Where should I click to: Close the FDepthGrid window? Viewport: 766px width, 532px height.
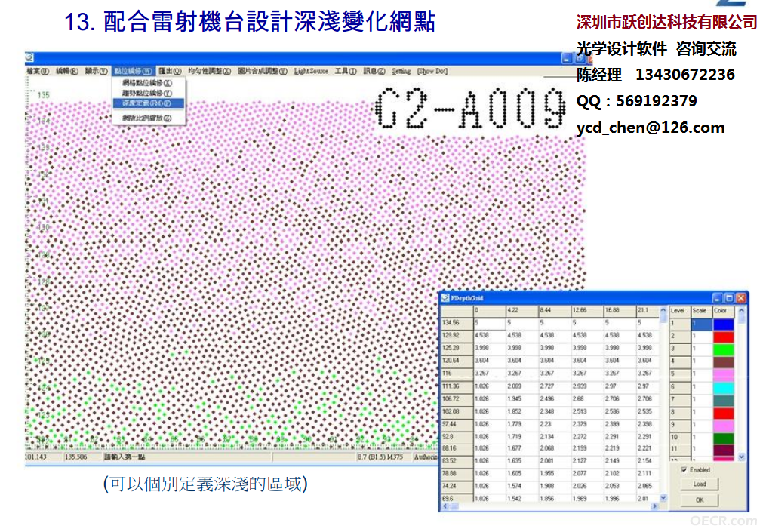741,298
